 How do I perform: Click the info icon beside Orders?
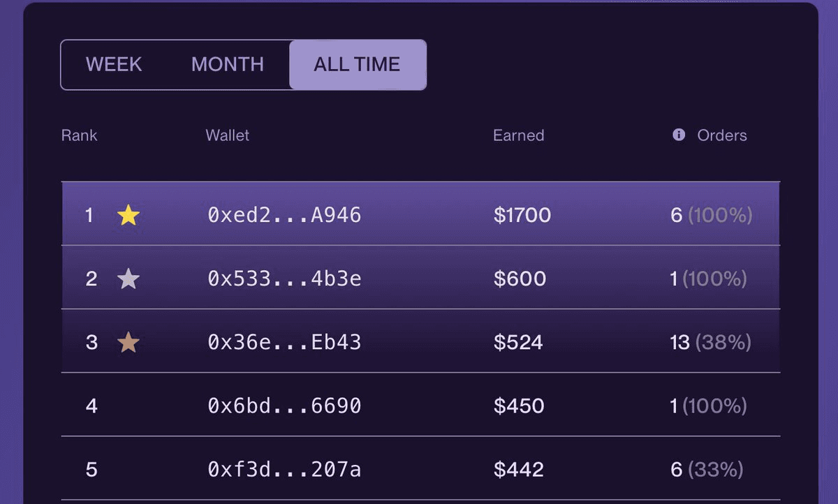click(x=679, y=135)
